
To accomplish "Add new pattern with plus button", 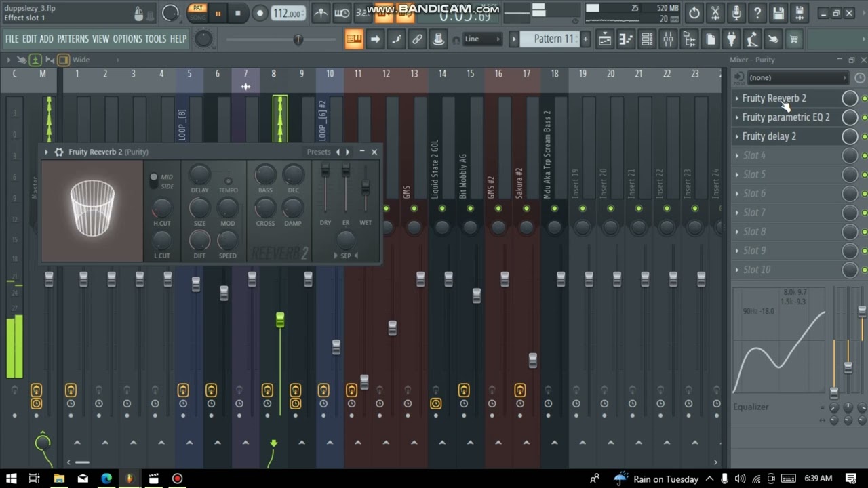I will tap(585, 39).
